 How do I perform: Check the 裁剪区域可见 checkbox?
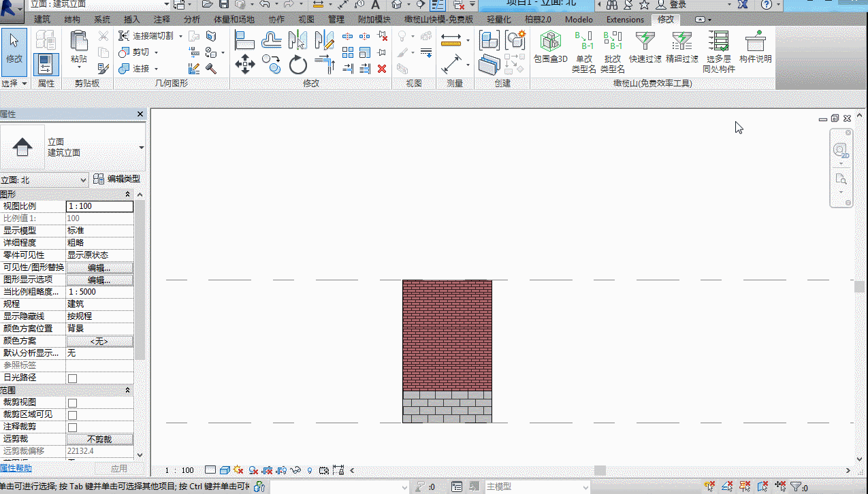(x=72, y=415)
